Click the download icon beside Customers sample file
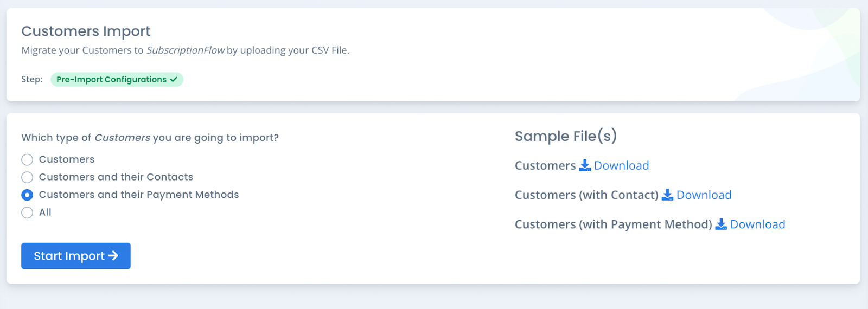The image size is (868, 309). point(585,165)
